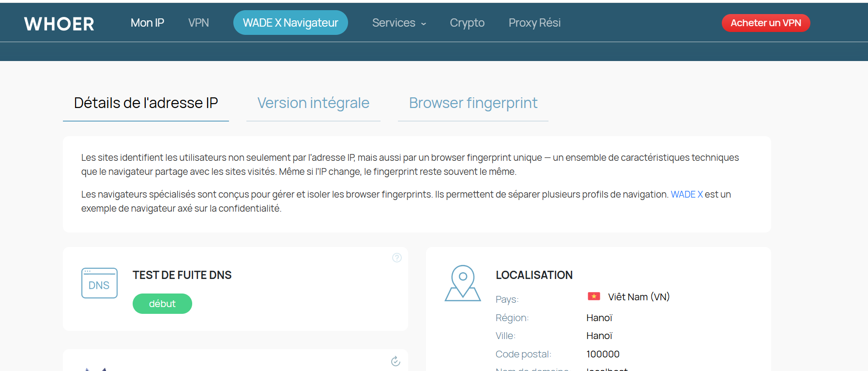
Task: Go to the VPN menu item
Action: coord(198,23)
